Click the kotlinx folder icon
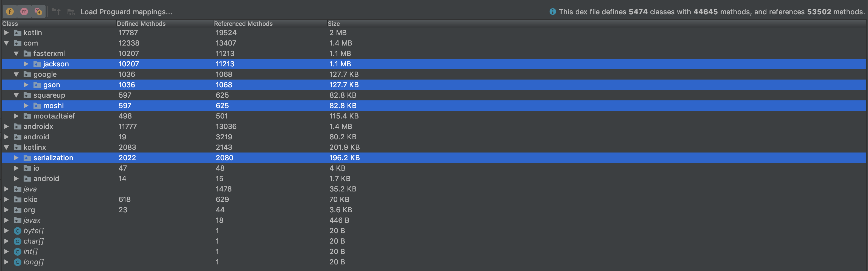Screen dimensions: 868x271 tap(18, 148)
